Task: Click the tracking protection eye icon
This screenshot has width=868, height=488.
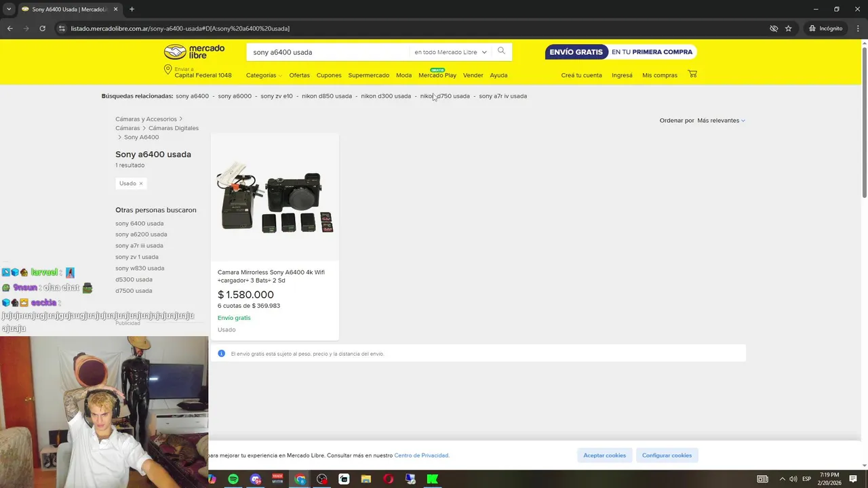Action: (773, 28)
